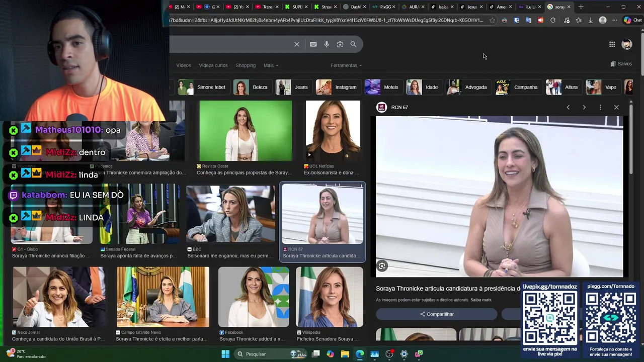Viewport: 644px width, 362px height.
Task: Launch Copilot from the taskbar
Action: [x=330, y=354]
